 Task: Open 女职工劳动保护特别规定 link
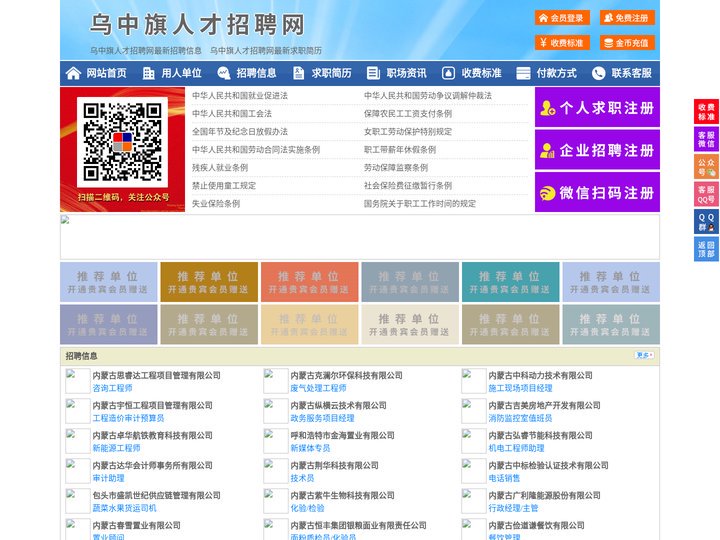pyautogui.click(x=408, y=131)
